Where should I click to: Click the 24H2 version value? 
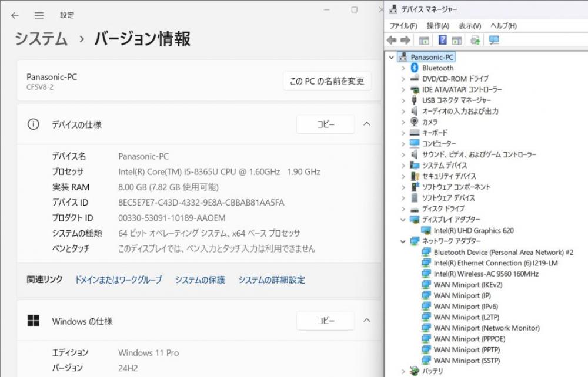point(128,368)
